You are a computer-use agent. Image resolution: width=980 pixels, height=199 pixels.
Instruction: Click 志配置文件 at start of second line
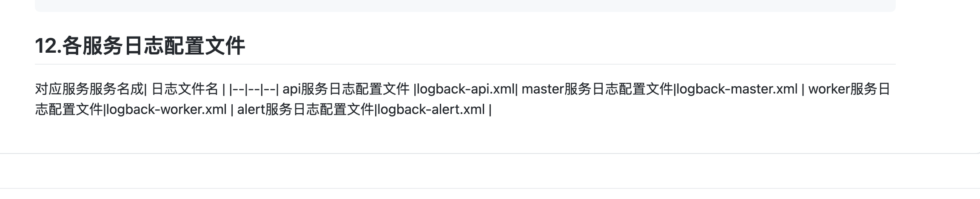point(69,110)
